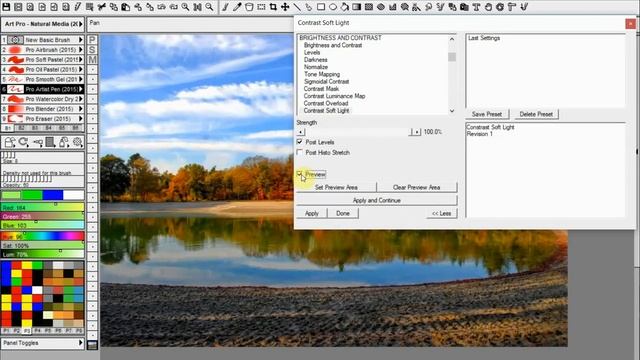Select the scissors Cut icon in toolbar
The width and height of the screenshot is (640, 360).
click(102, 7)
